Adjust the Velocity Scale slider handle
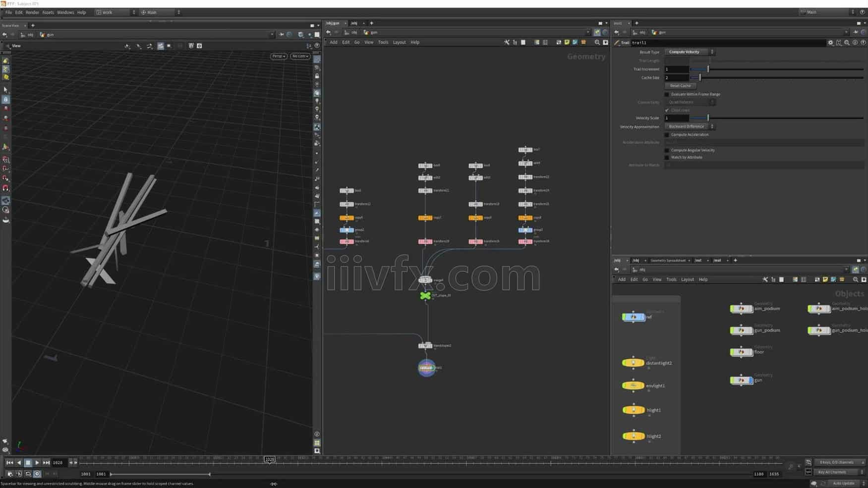The image size is (868, 488). coord(708,118)
